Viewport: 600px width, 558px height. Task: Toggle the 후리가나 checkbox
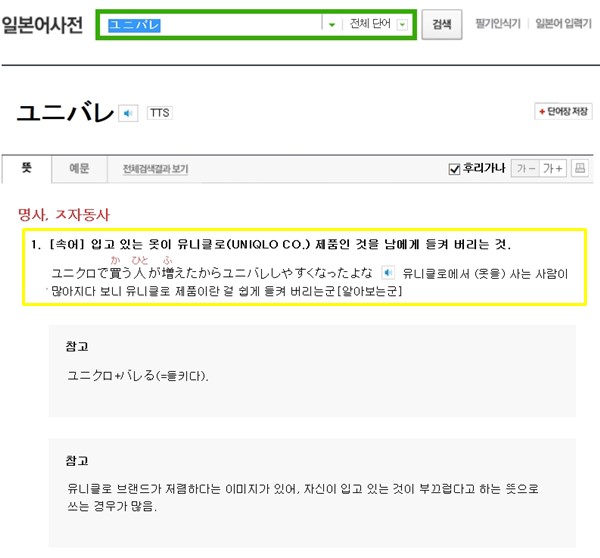click(x=454, y=169)
